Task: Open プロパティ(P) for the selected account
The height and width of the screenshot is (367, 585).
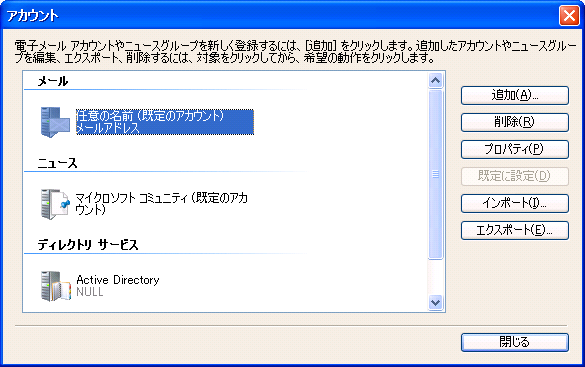Action: click(x=515, y=149)
